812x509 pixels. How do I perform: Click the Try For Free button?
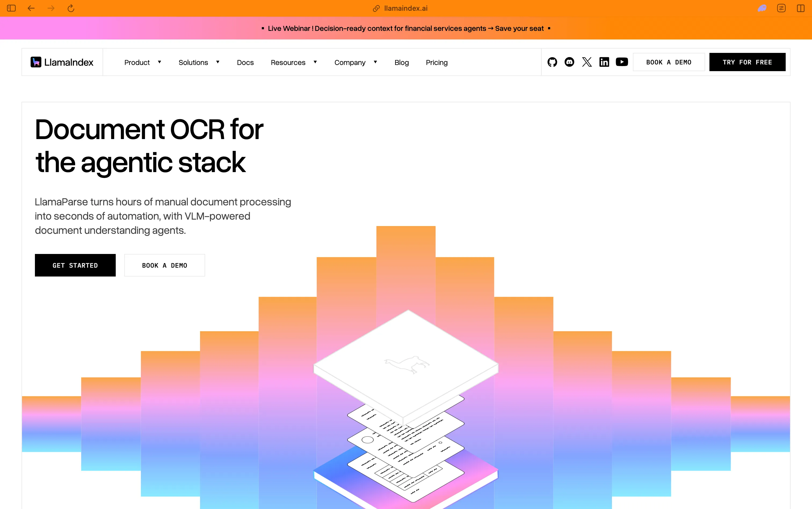(x=747, y=62)
